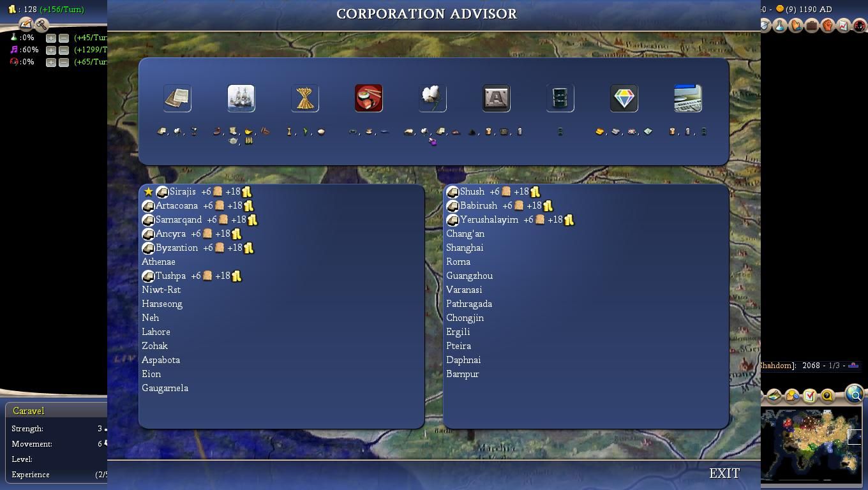Select the city Niwt-Rst
The height and width of the screenshot is (490, 868).
click(161, 290)
